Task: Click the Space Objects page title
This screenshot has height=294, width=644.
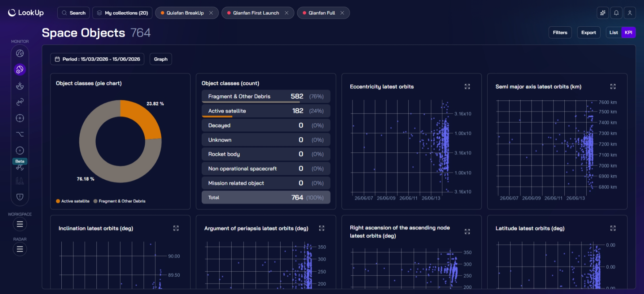Action: click(x=83, y=33)
